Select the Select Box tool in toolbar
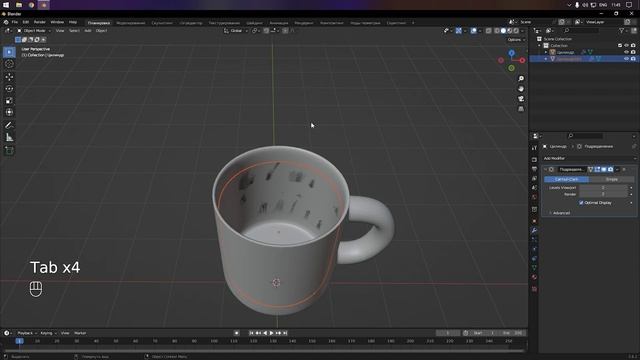 point(9,52)
